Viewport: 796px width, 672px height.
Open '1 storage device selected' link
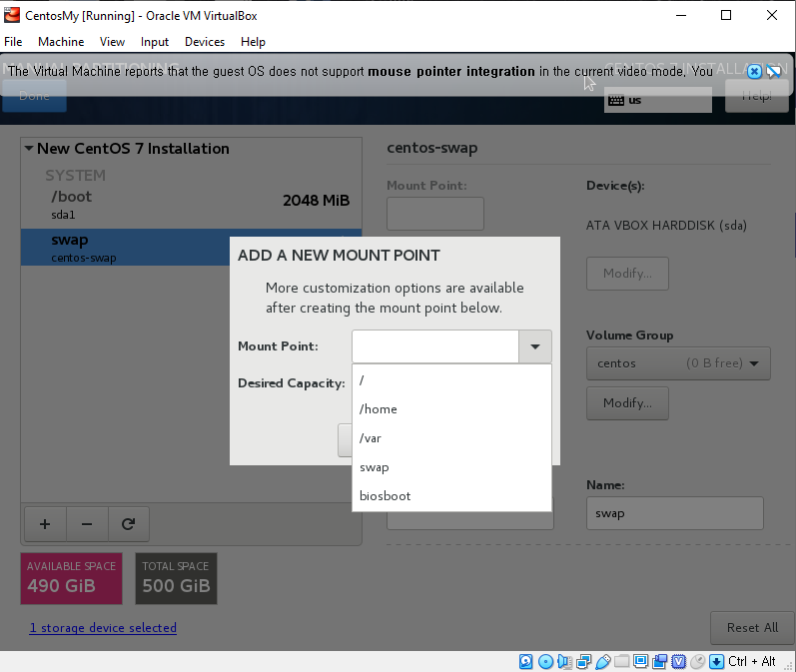pos(103,628)
